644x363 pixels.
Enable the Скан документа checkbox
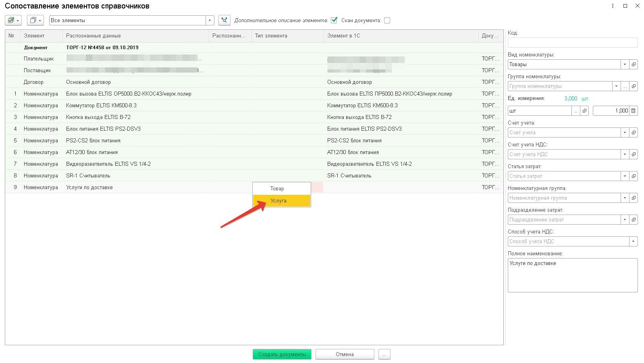click(387, 20)
